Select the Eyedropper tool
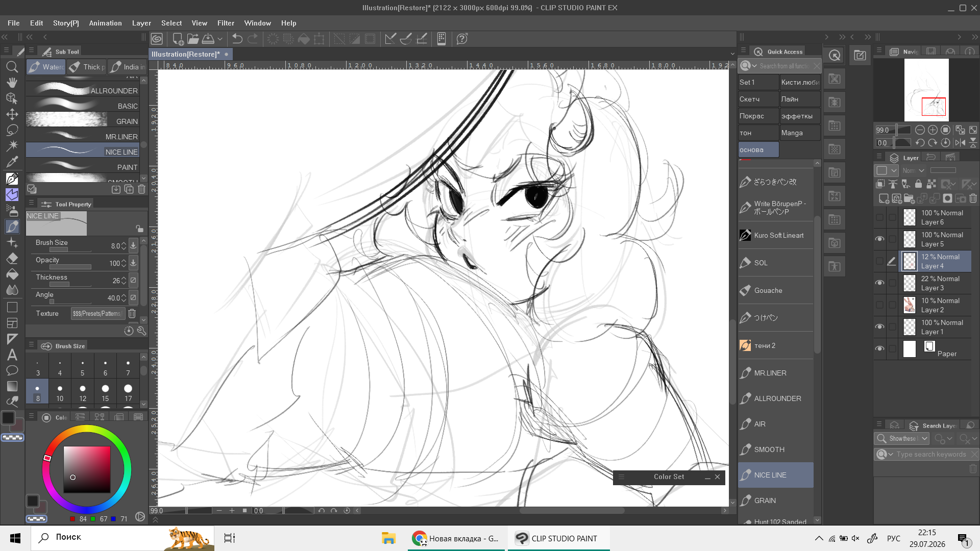The image size is (980, 551). tap(12, 162)
